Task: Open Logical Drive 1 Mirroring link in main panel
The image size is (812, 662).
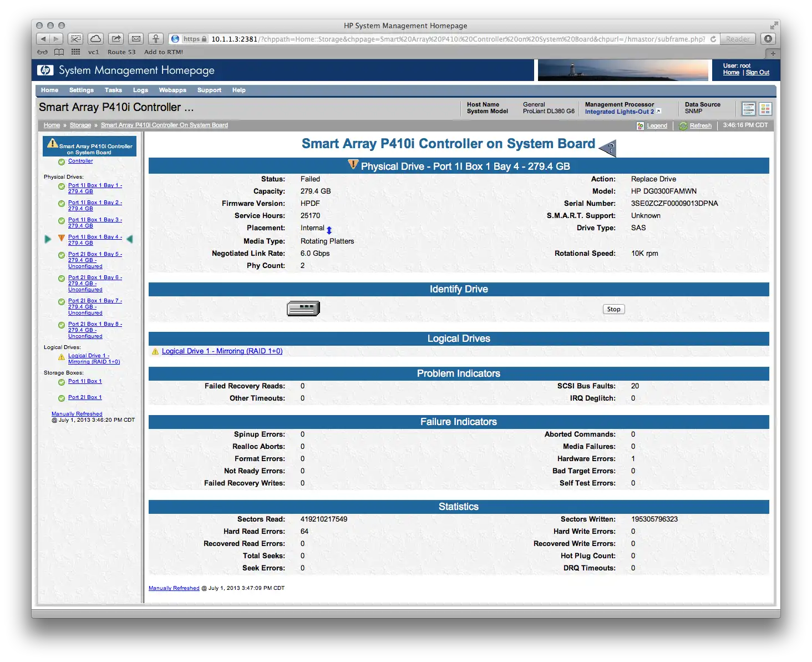Action: pos(222,351)
